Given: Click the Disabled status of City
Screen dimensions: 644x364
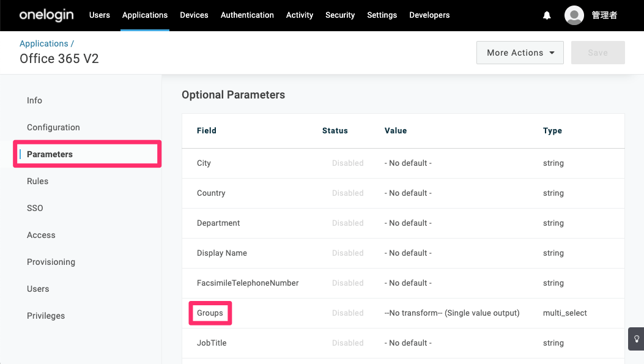Looking at the screenshot, I should click(x=348, y=163).
